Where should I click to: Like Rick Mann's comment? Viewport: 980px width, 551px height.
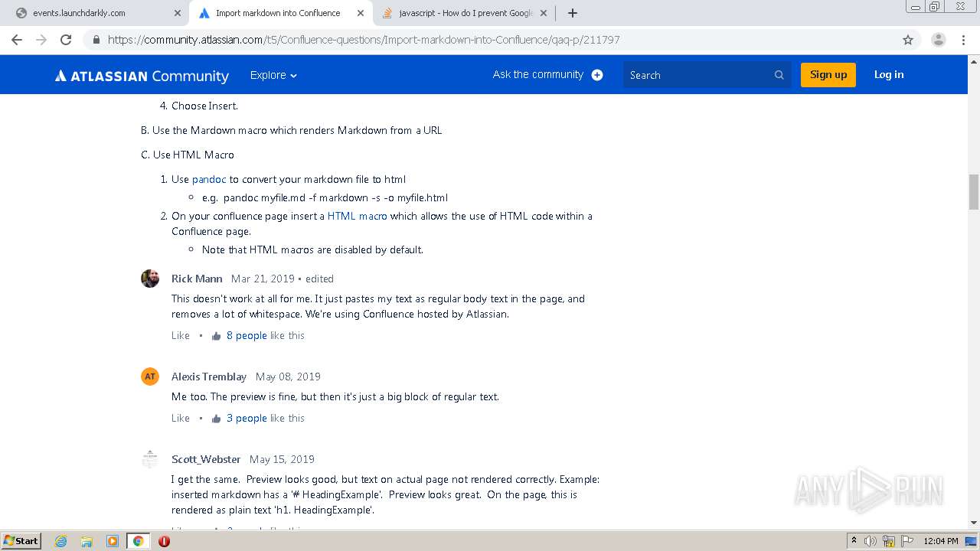pyautogui.click(x=181, y=335)
